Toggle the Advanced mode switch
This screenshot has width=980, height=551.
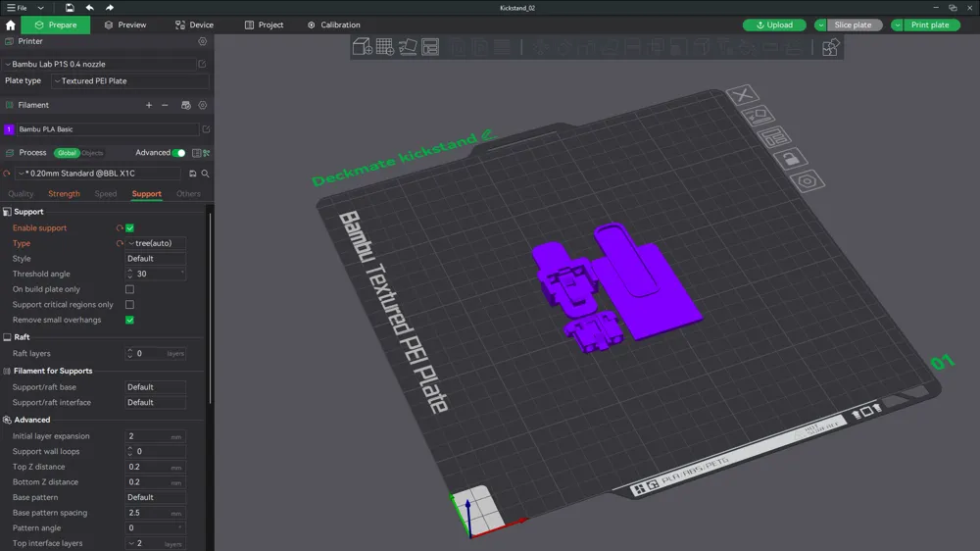click(x=178, y=153)
